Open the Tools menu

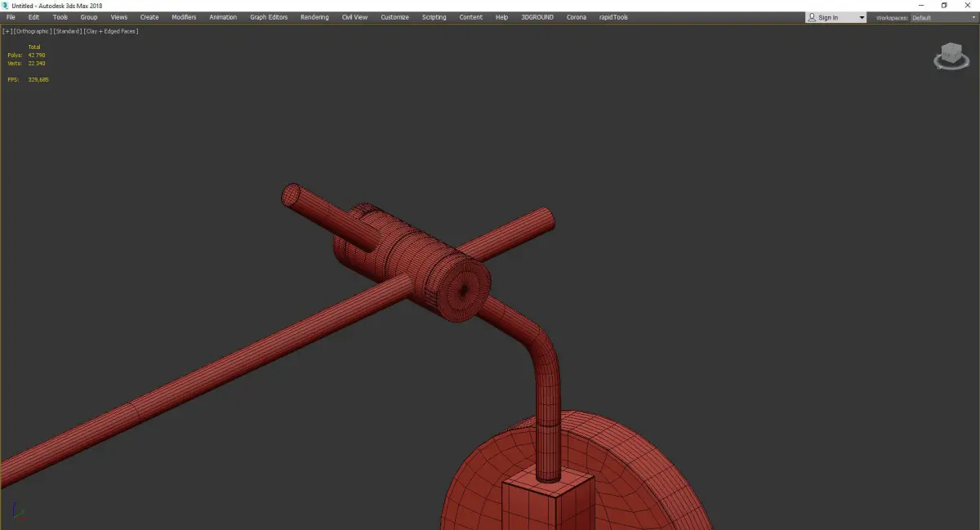[60, 17]
